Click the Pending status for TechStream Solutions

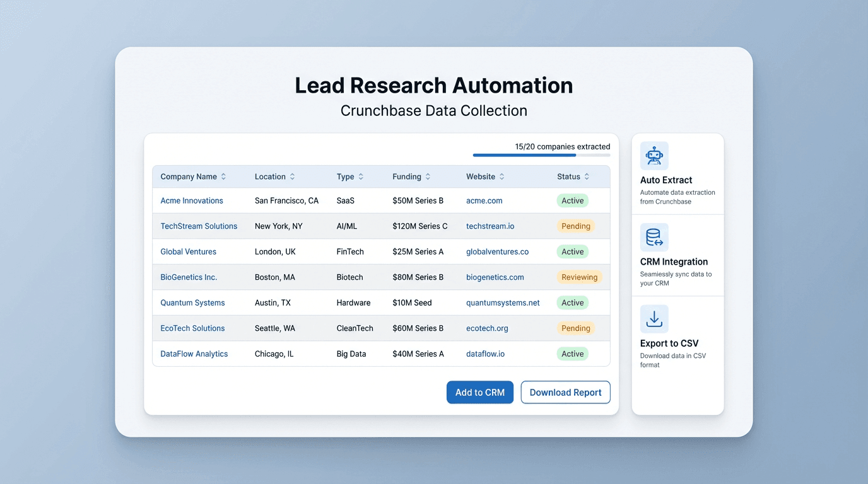coord(575,226)
